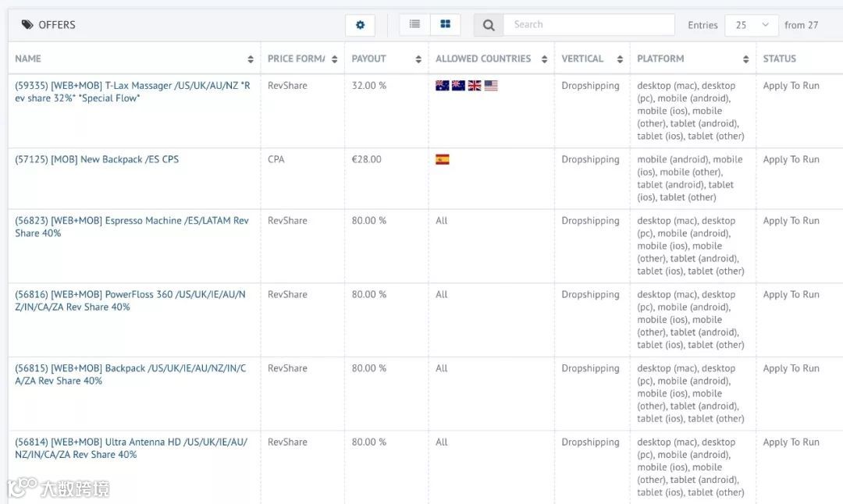Click the VERTICAL column header text

(582, 59)
